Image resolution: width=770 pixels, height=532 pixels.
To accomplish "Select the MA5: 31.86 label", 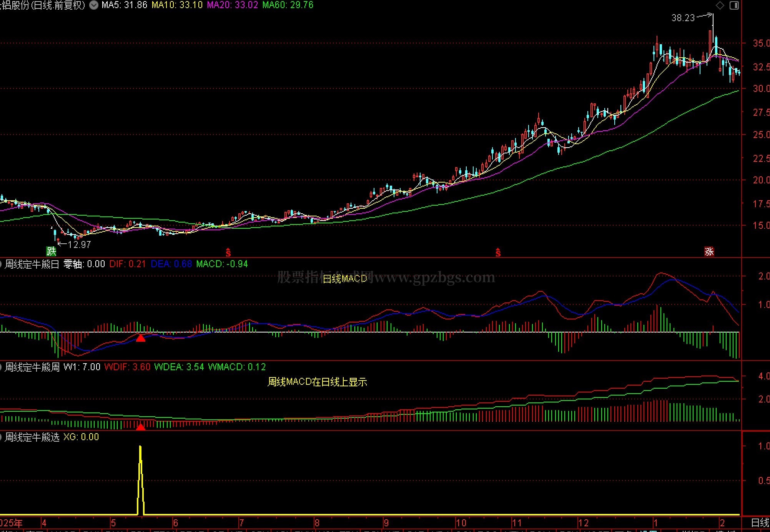I will 125,5.
